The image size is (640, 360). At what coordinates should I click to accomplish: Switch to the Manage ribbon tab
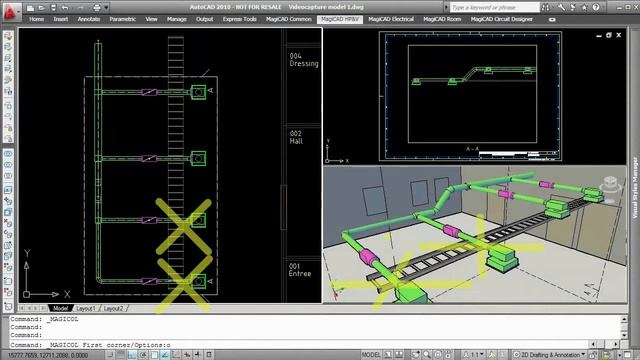click(x=176, y=19)
